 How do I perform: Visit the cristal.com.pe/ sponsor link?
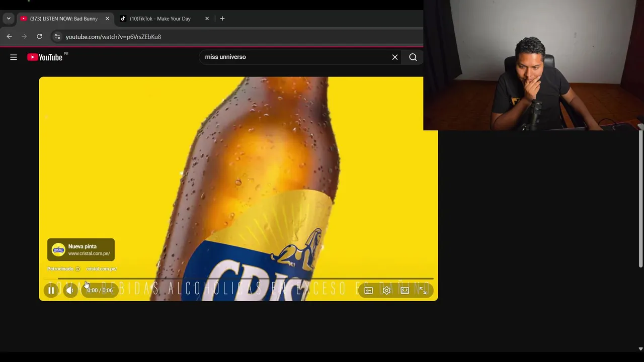point(101,269)
